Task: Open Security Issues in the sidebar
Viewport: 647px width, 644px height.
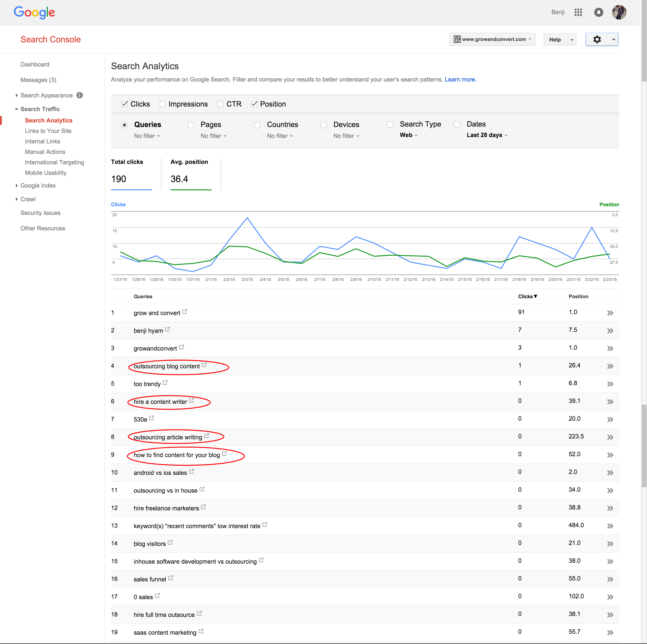Action: 40,213
